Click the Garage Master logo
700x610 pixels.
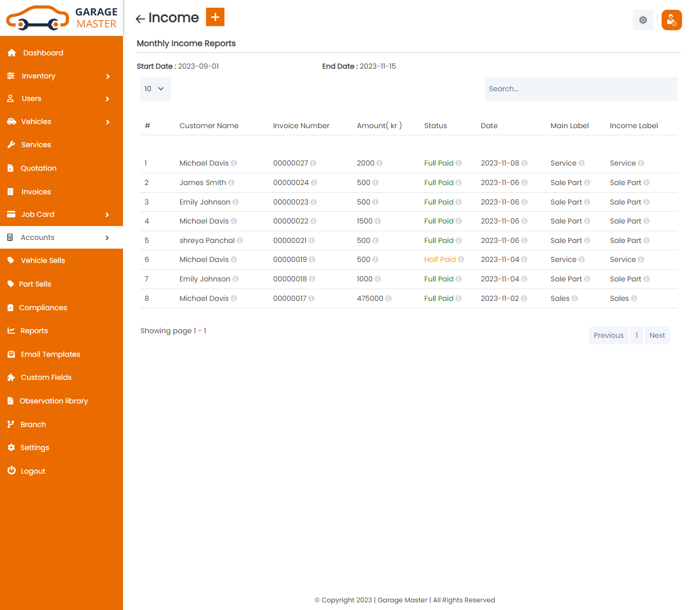tap(61, 18)
